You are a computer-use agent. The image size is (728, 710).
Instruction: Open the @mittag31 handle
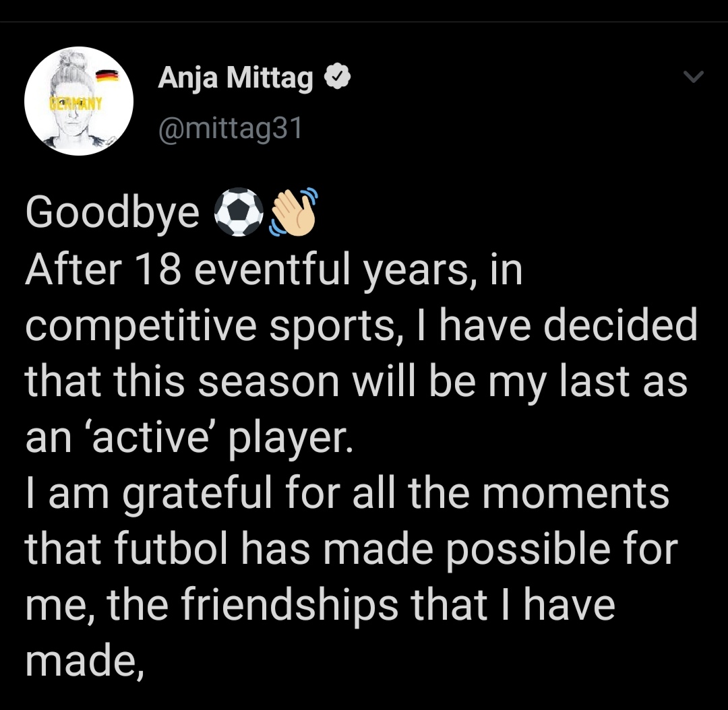point(231,129)
